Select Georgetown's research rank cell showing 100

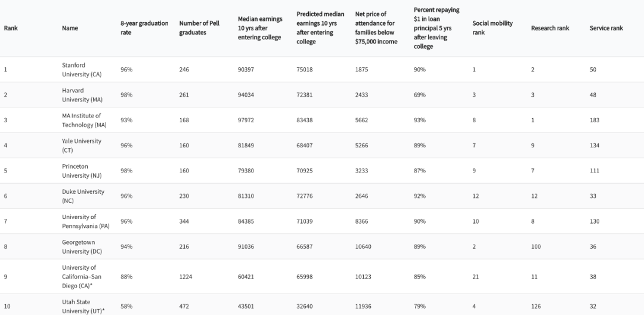click(x=536, y=247)
